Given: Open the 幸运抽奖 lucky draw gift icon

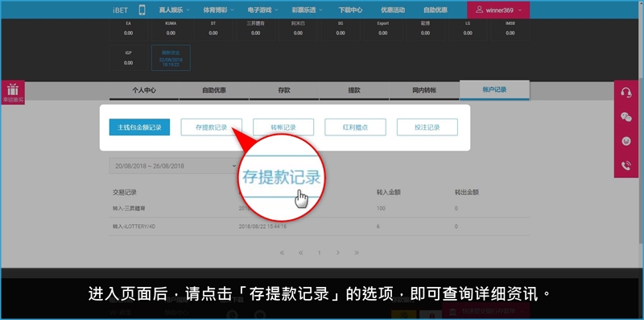Looking at the screenshot, I should (x=13, y=93).
